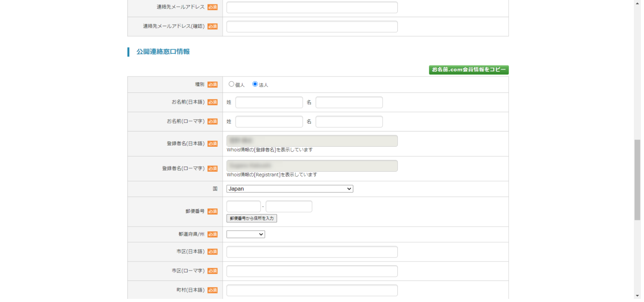The height and width of the screenshot is (302, 644).
Task: Click the romaji given name (名) field
Action: pyautogui.click(x=349, y=122)
